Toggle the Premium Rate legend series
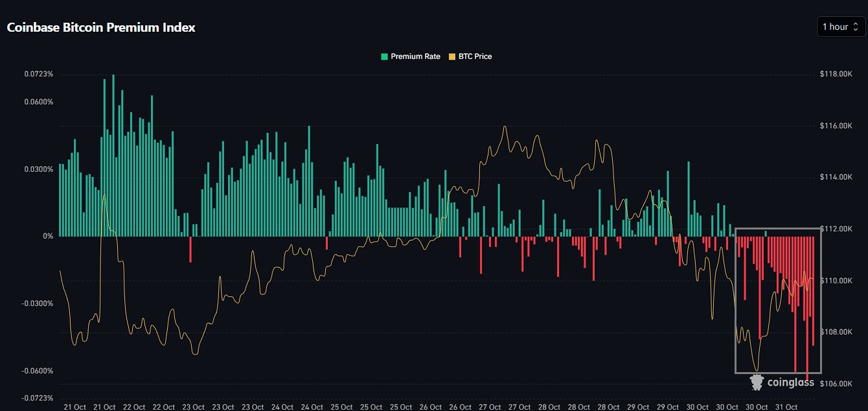This screenshot has height=411, width=868. [x=415, y=56]
